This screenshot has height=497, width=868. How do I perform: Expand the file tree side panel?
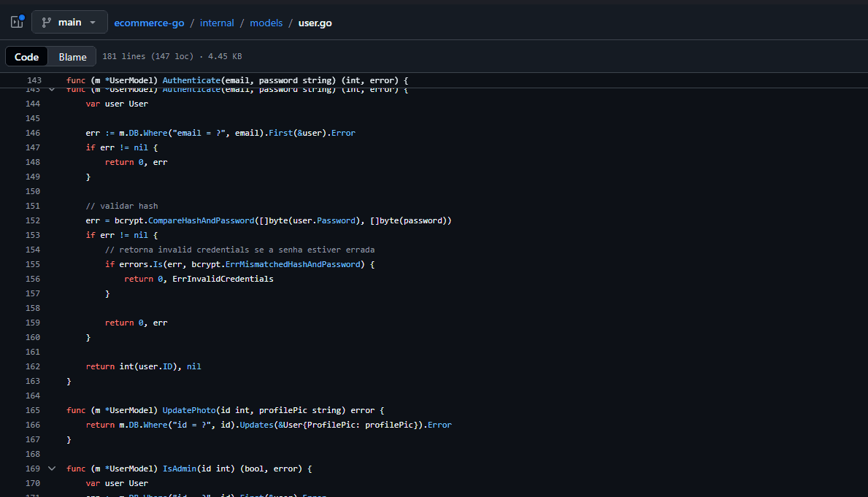point(17,22)
